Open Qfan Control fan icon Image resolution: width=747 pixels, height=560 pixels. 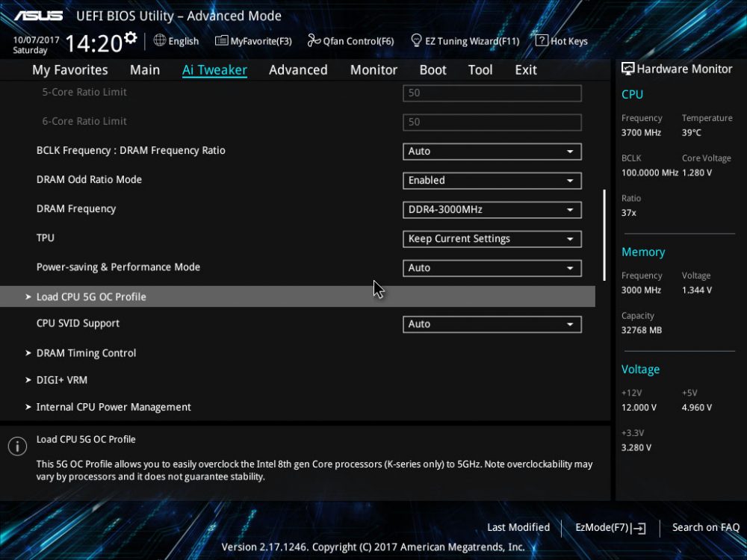314,40
